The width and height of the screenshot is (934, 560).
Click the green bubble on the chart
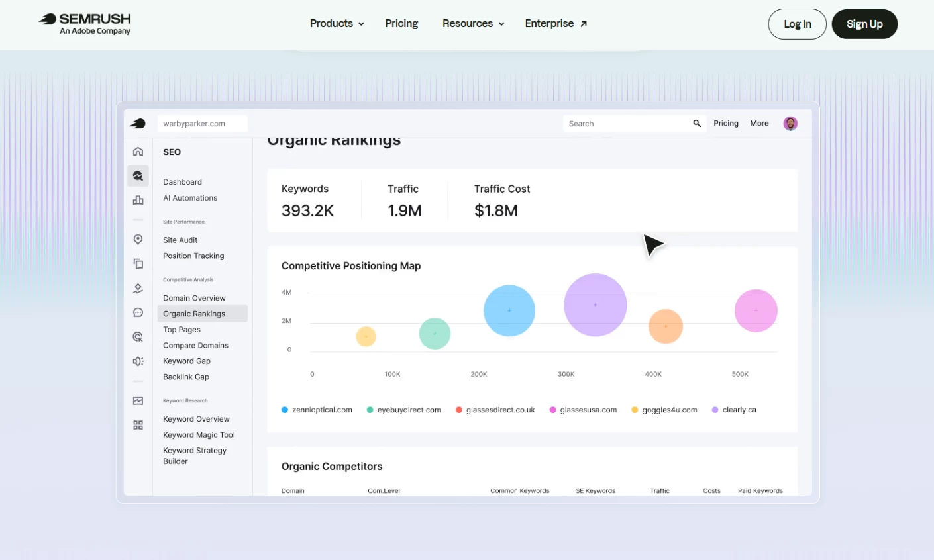[x=435, y=334]
